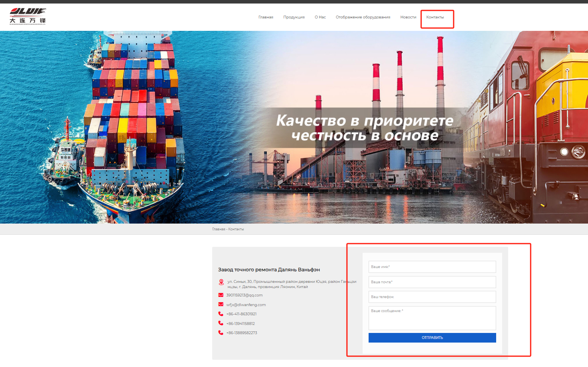The image size is (588, 367).
Task: Click phone icon beside +86-13941158812
Action: 221,323
